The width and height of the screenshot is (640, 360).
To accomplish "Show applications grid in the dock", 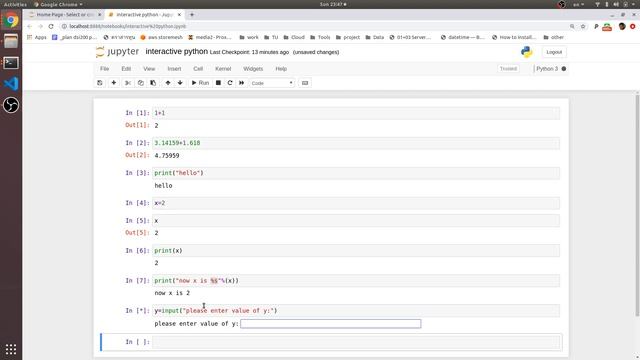I will tap(11, 349).
